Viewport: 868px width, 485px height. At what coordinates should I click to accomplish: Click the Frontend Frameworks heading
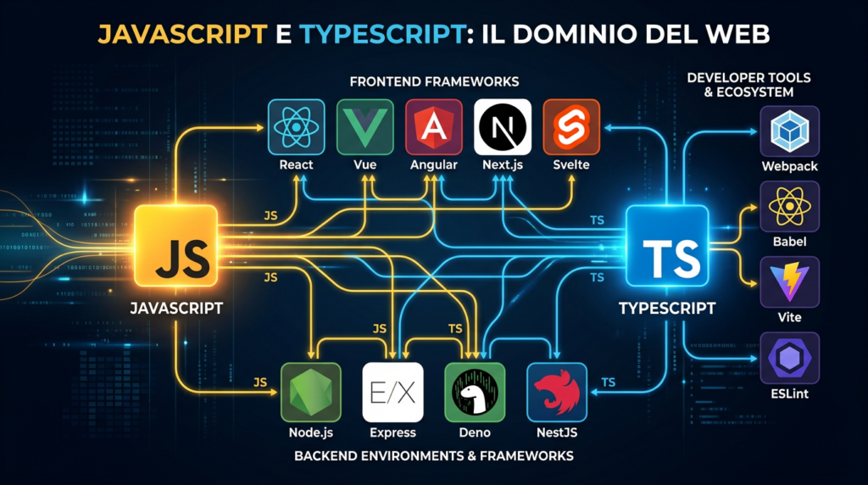[434, 81]
